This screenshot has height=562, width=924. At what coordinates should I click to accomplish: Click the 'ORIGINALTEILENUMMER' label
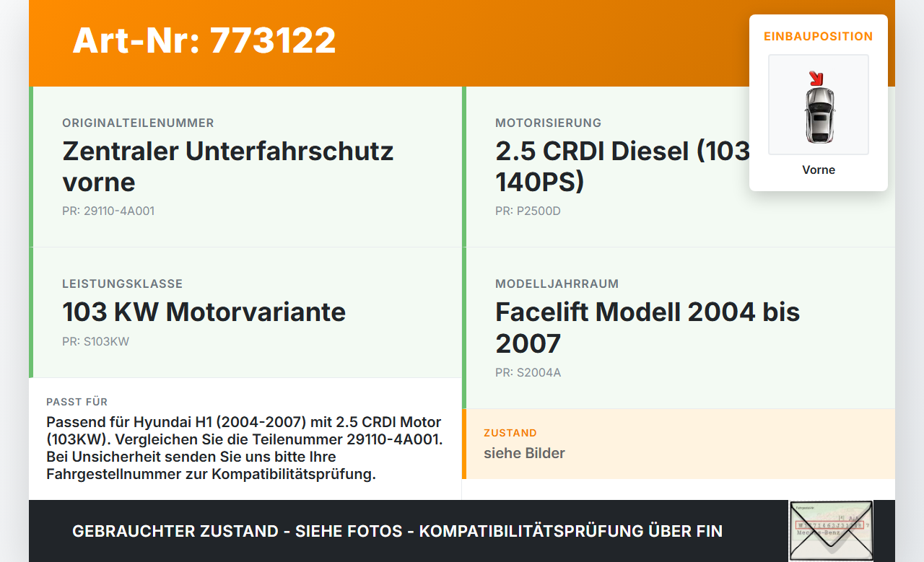pyautogui.click(x=138, y=123)
